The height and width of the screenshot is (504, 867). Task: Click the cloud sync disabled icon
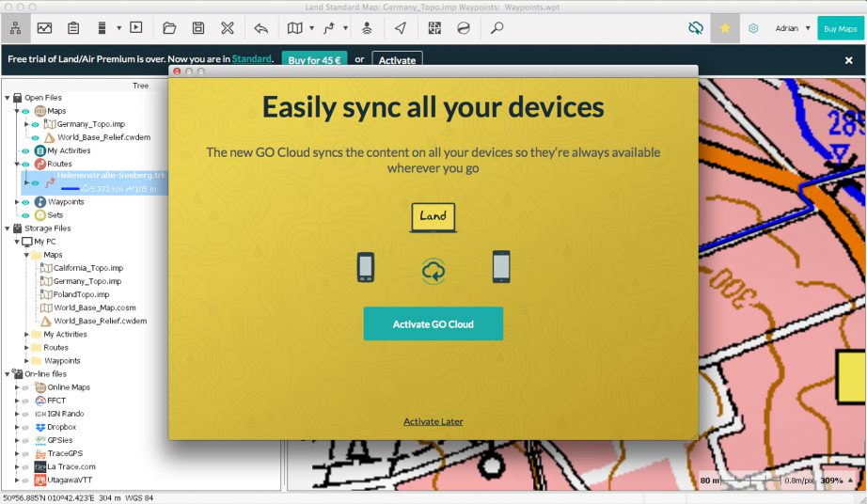pos(696,28)
